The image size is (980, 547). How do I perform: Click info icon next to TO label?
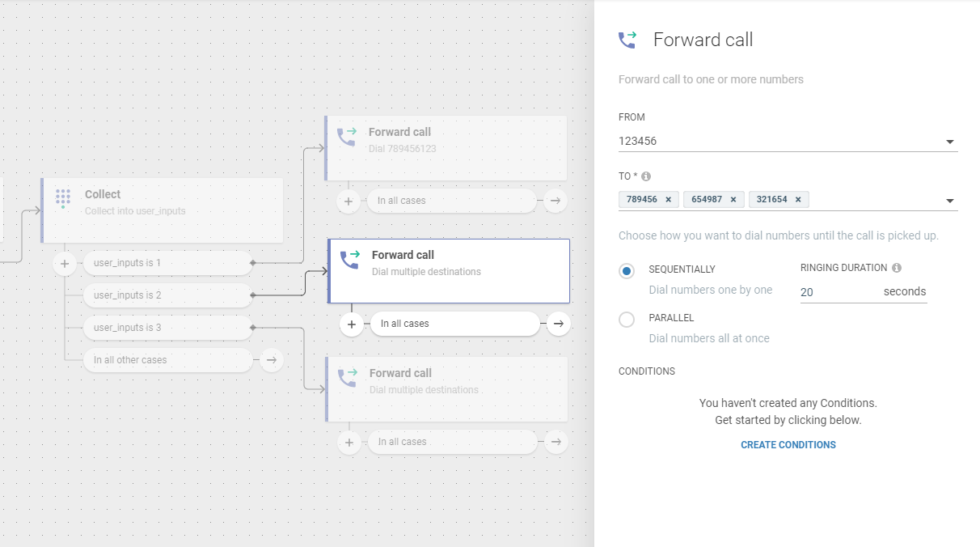[x=646, y=176]
